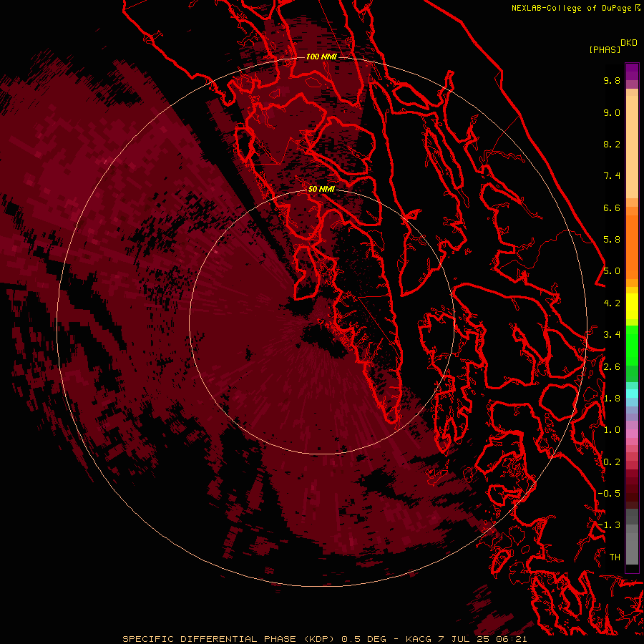Click the -1.3 value on the legend
Image resolution: width=644 pixels, height=644 pixels.
tap(609, 525)
